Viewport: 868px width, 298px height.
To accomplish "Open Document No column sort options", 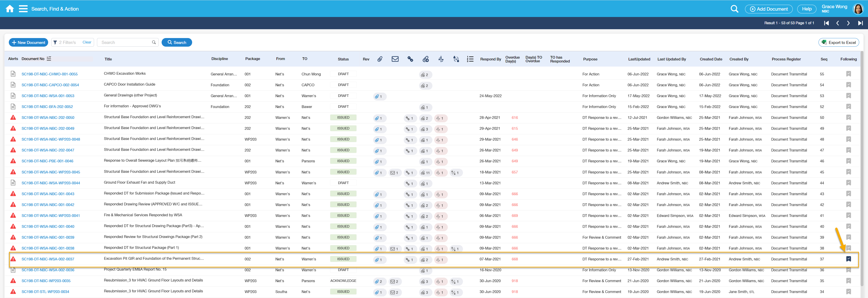I will click(x=49, y=59).
